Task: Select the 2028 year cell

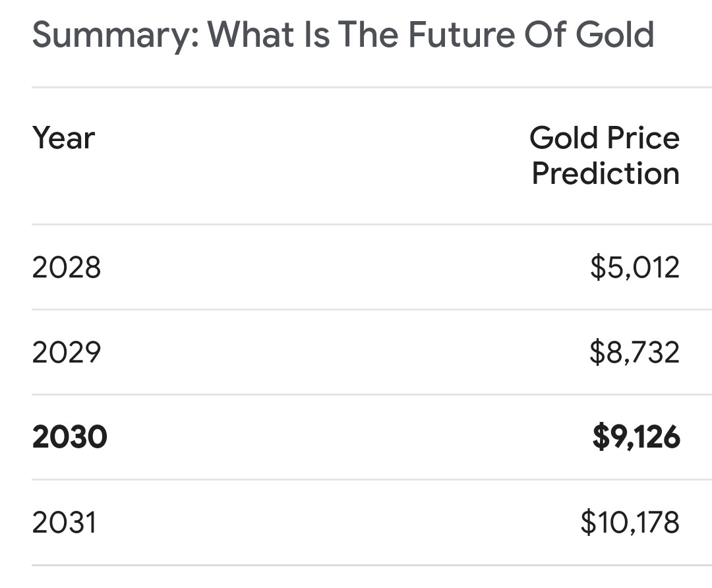Action: point(67,268)
